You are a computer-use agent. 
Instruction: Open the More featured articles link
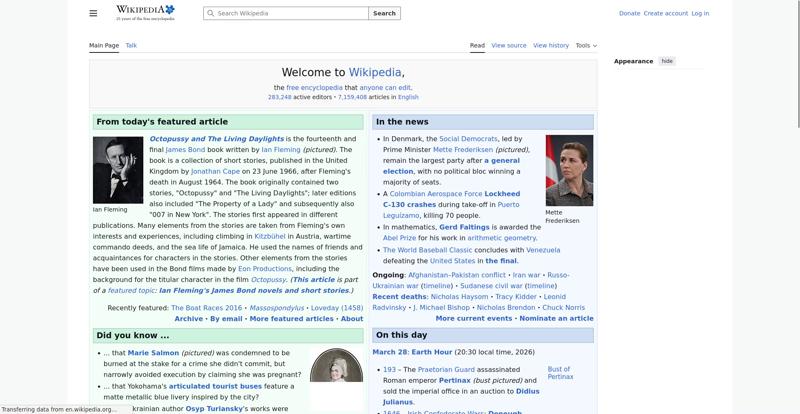point(291,318)
